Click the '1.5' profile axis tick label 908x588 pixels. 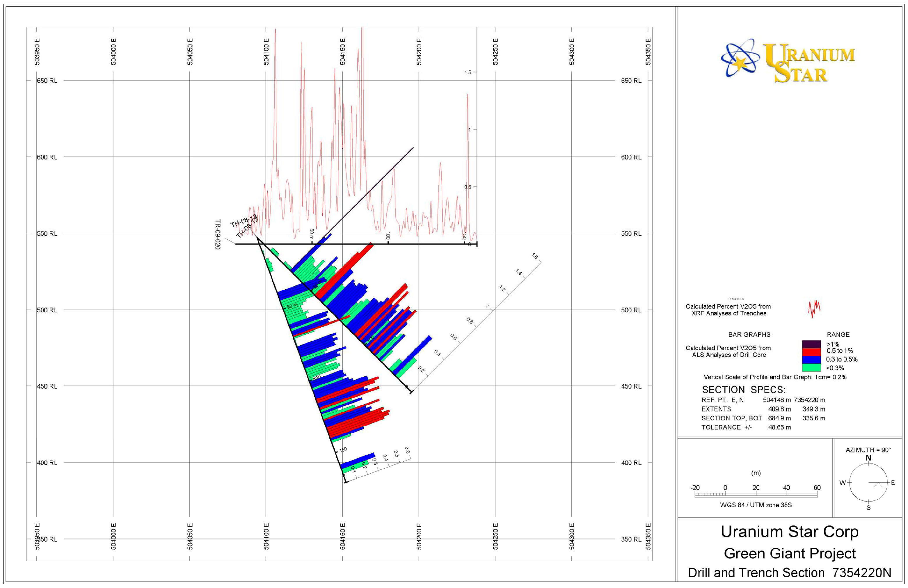click(x=467, y=72)
